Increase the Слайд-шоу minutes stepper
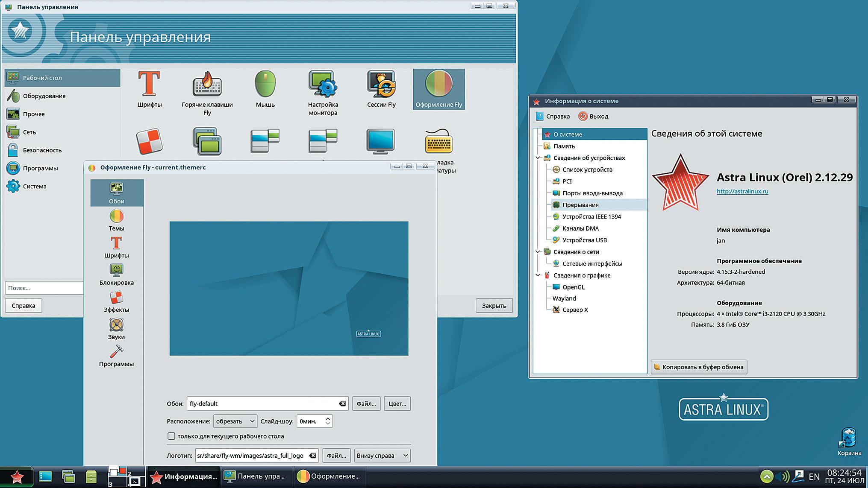Viewport: 868px width, 488px height. 328,418
